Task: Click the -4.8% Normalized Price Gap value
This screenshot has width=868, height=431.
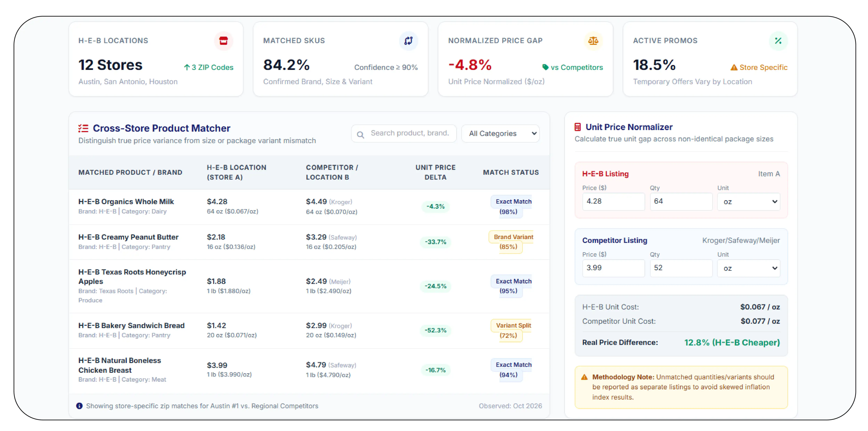Action: pyautogui.click(x=470, y=65)
